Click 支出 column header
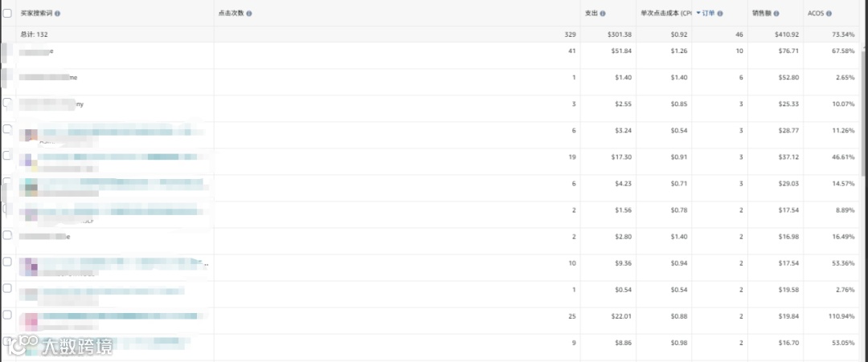868x362 pixels. 591,14
